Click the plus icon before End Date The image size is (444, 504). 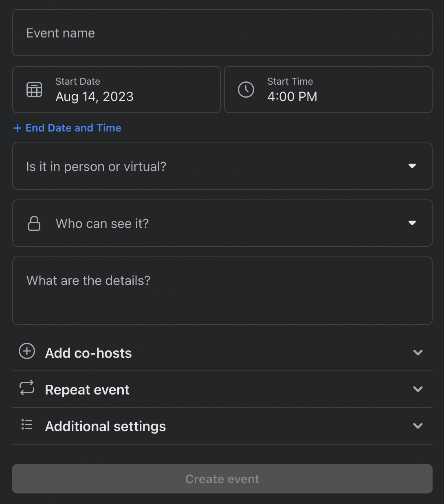pyautogui.click(x=17, y=128)
